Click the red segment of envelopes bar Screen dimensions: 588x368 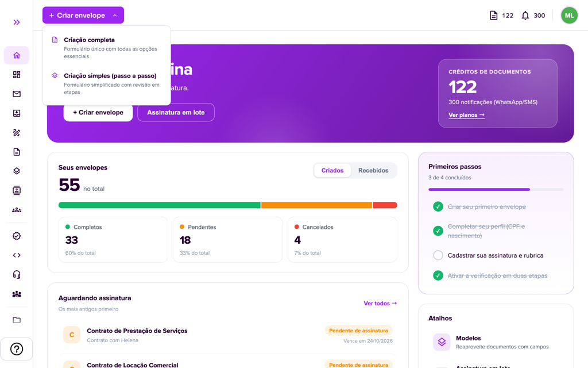385,205
